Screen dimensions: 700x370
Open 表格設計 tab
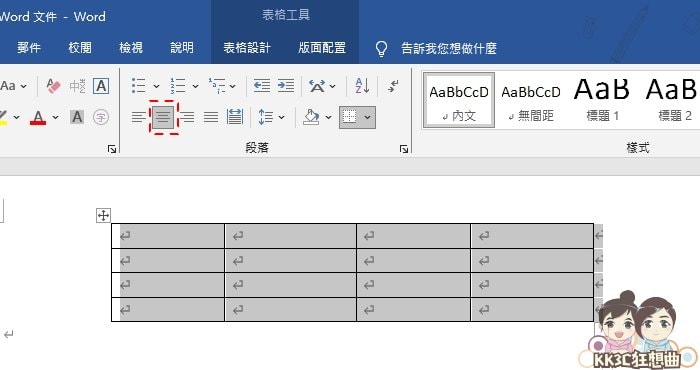click(247, 48)
